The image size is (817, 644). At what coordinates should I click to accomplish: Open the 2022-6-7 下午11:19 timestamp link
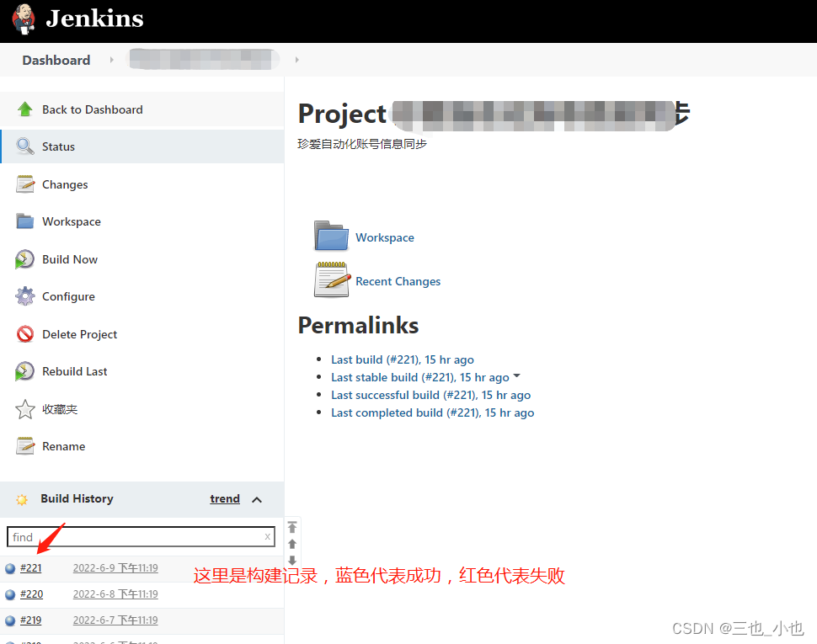[x=115, y=620]
